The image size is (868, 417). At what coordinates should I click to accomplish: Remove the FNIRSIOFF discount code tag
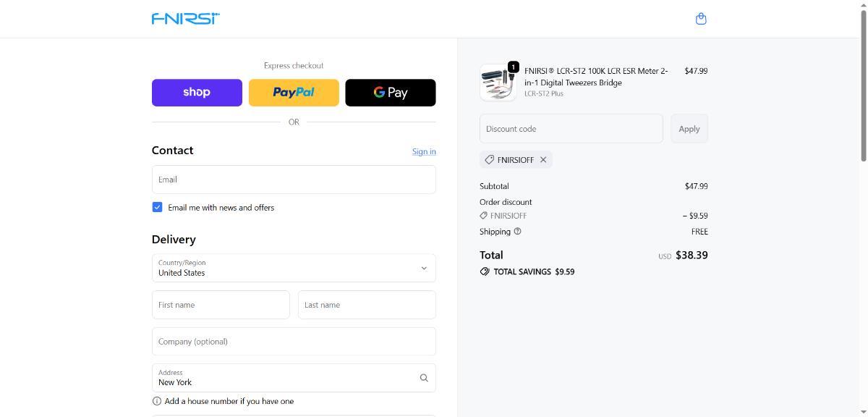coord(543,160)
